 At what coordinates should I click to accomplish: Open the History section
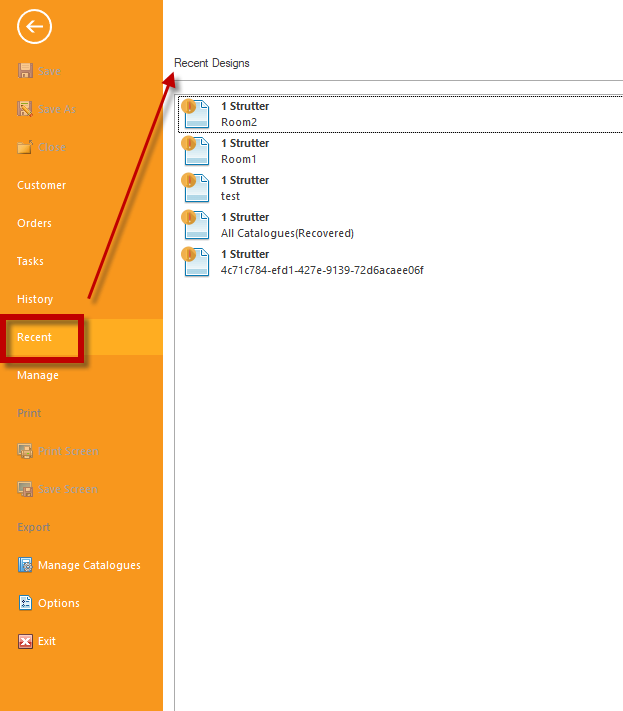35,299
